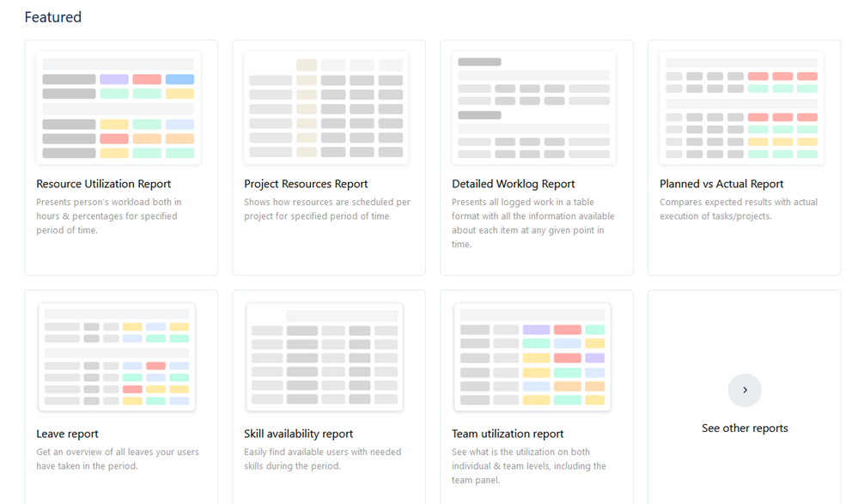Click description 'Get an overview of all leaves'
858x504 pixels.
pyautogui.click(x=118, y=459)
